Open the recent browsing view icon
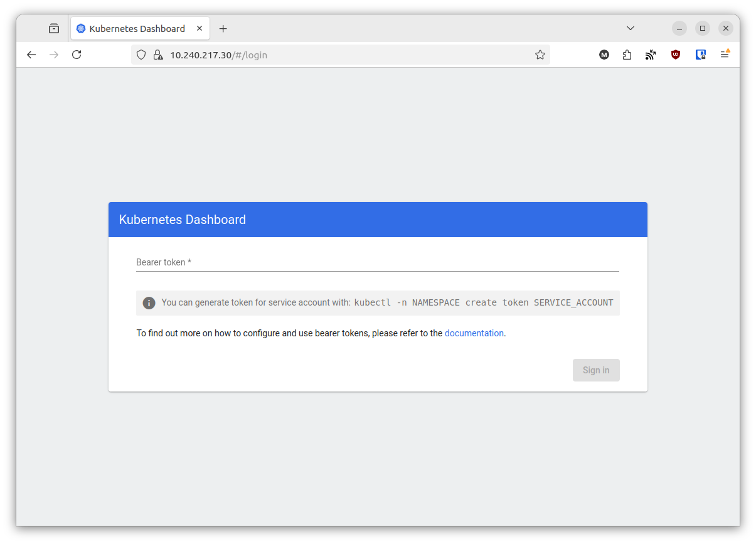Image resolution: width=756 pixels, height=544 pixels. [x=54, y=28]
